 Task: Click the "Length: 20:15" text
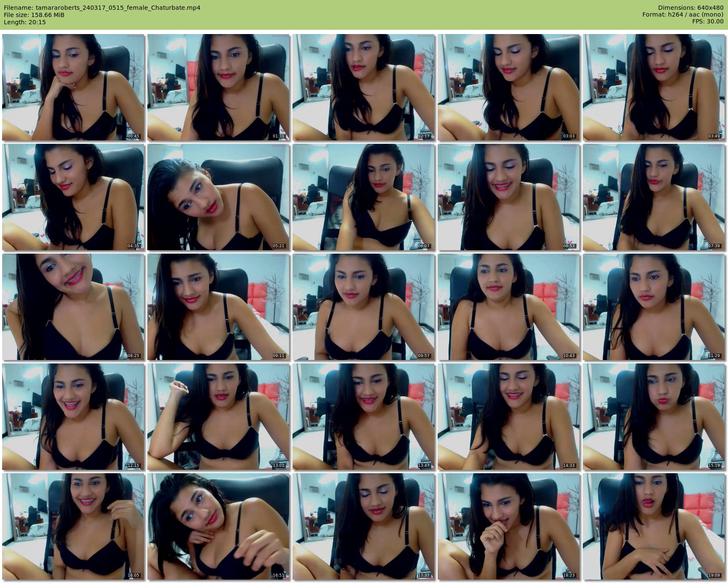25,22
